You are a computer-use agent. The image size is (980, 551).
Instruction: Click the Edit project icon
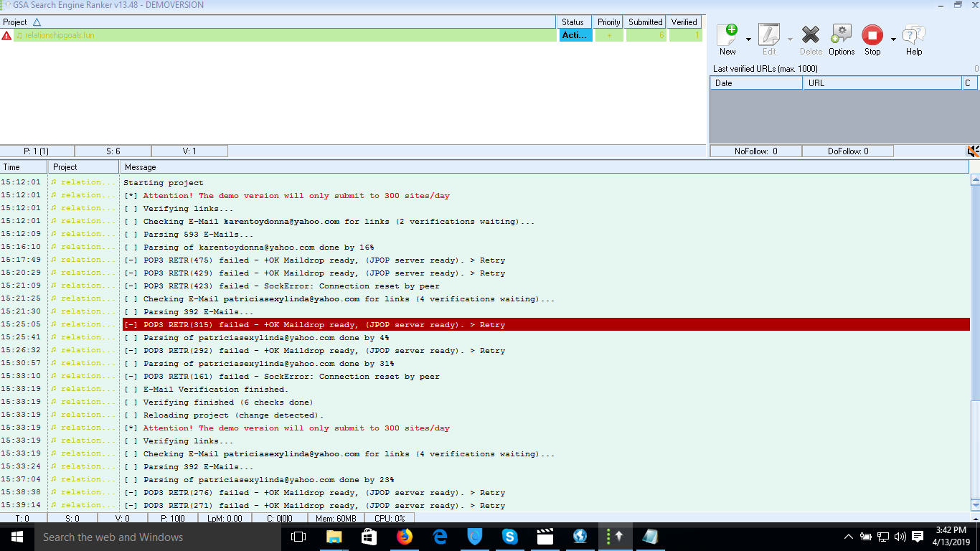pos(769,39)
